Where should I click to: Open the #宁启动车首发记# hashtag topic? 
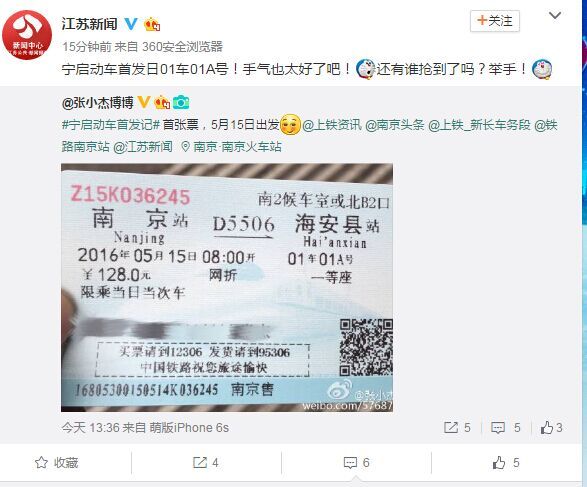coord(111,125)
